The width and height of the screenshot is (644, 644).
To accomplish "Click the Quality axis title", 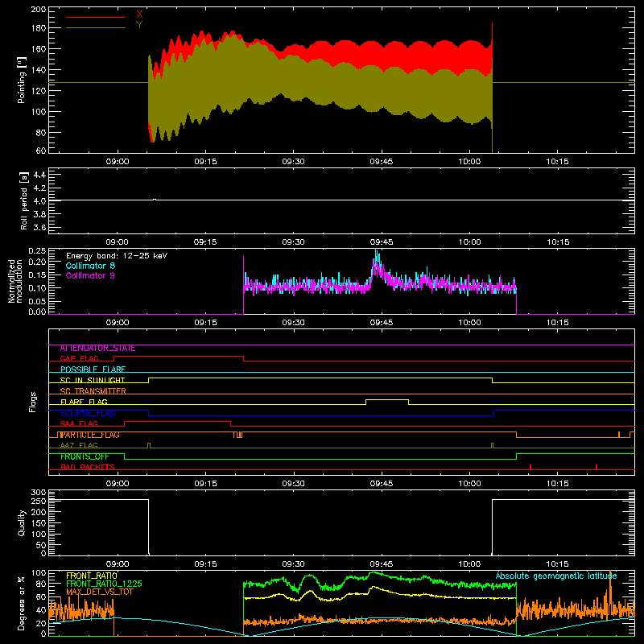I will (22, 522).
